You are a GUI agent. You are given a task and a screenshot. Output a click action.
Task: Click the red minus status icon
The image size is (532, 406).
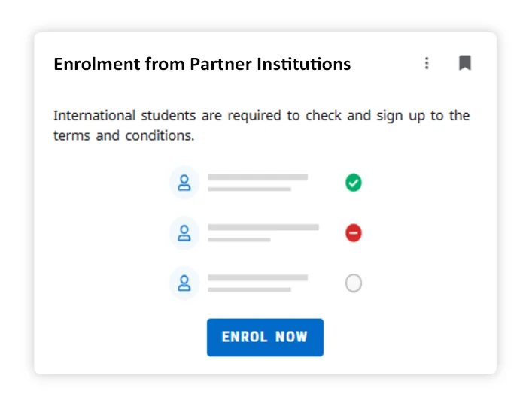pyautogui.click(x=353, y=233)
